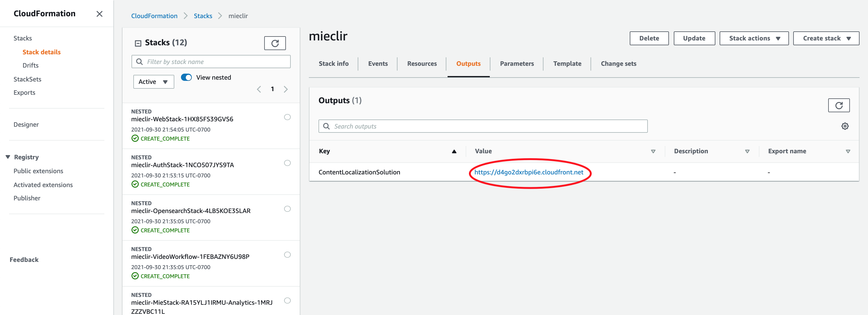Go to previous stacks page

click(259, 89)
